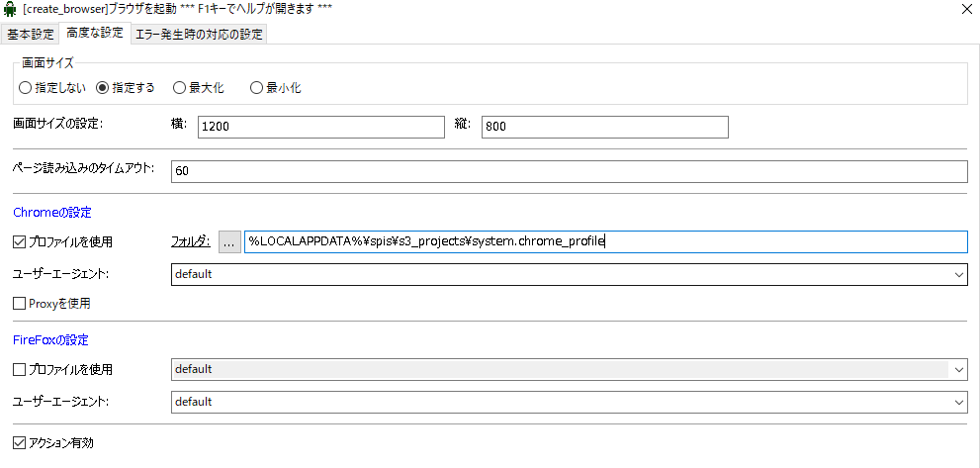Select the 最大化 radio button
This screenshot has height=468, width=980.
(179, 87)
